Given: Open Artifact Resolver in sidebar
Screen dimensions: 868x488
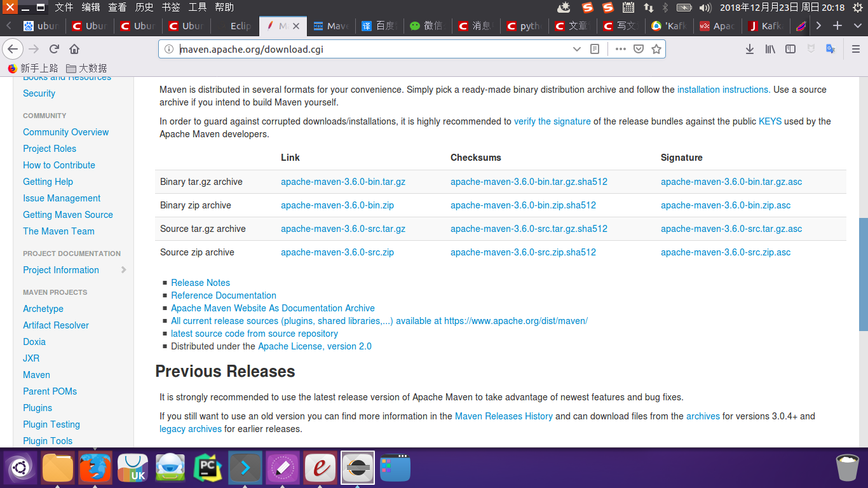Looking at the screenshot, I should [56, 325].
